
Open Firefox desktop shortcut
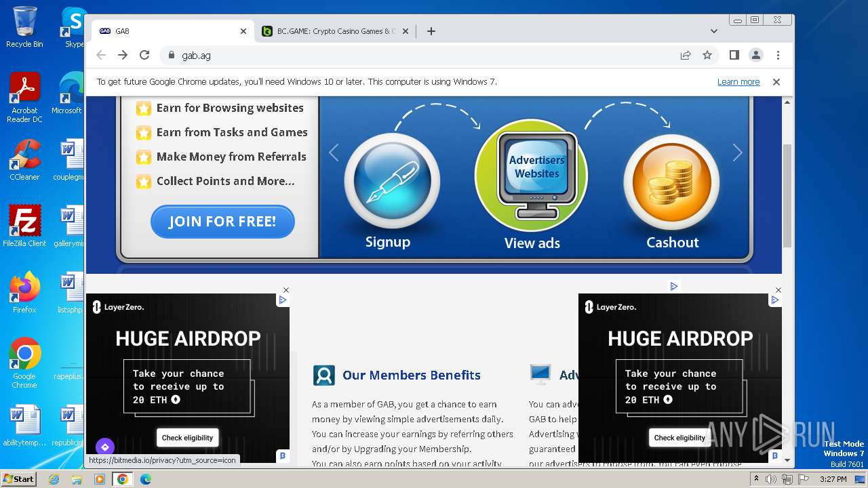click(x=24, y=292)
